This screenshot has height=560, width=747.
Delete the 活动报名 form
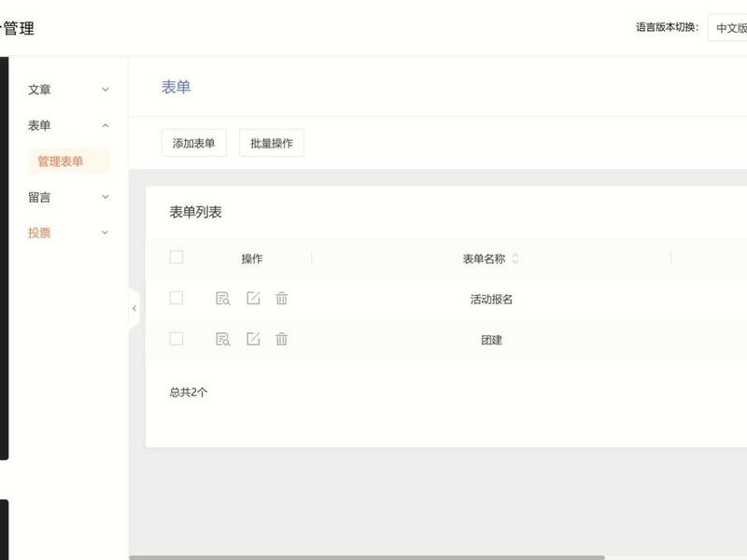click(282, 298)
